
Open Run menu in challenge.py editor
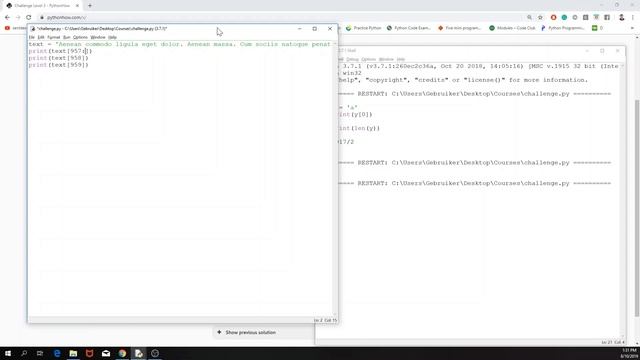pos(67,37)
